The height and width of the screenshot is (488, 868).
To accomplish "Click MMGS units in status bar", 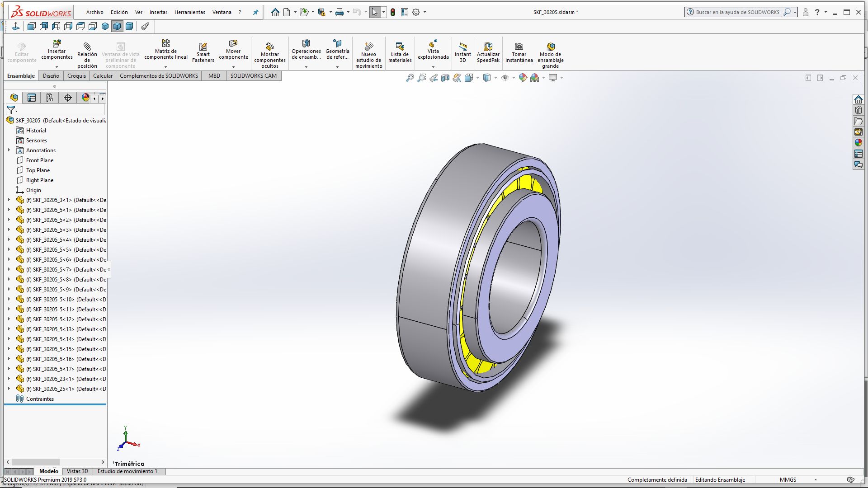I will pos(788,480).
